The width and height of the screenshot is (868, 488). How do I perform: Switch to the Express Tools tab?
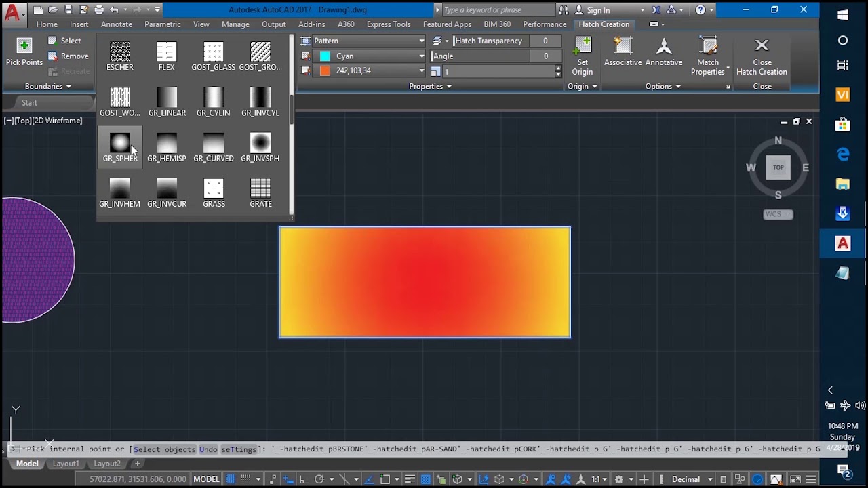pyautogui.click(x=389, y=24)
